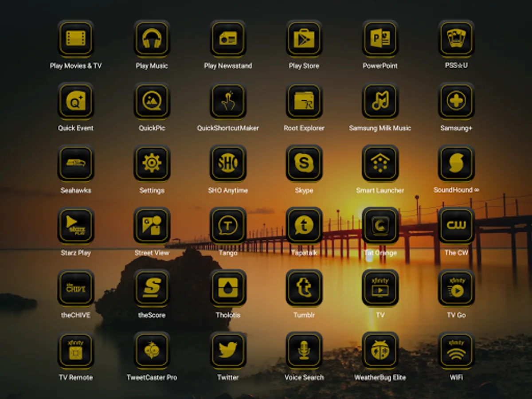Open the Xfinity TV app icon
The height and width of the screenshot is (399, 532).
380,289
